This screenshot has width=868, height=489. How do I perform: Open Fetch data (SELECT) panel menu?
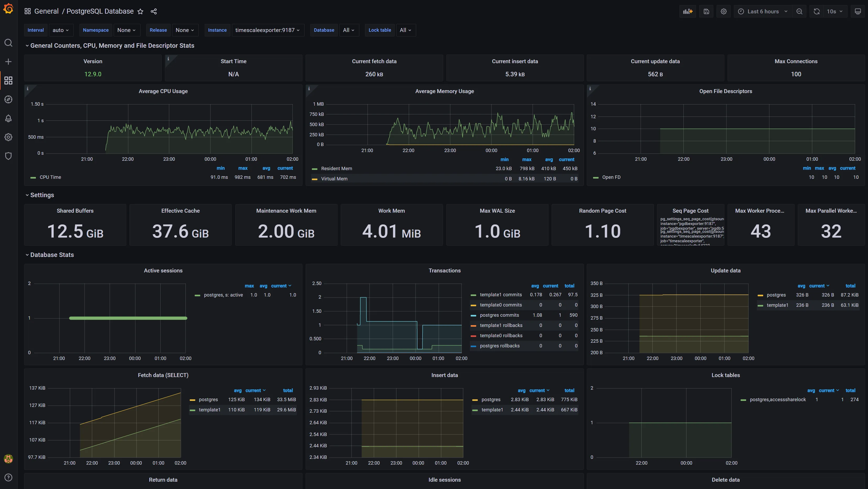click(163, 375)
